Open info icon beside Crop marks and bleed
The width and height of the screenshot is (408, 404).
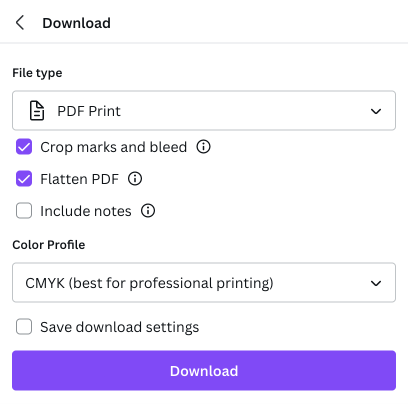click(203, 147)
